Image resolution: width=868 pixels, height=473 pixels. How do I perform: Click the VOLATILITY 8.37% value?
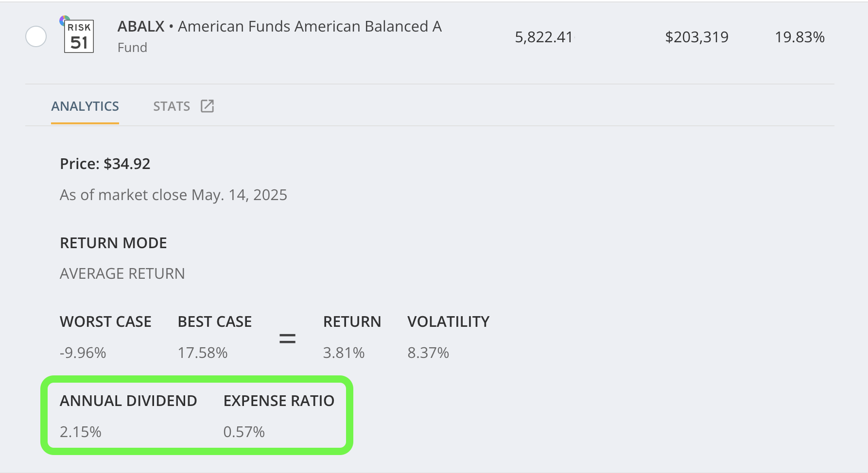pyautogui.click(x=429, y=353)
